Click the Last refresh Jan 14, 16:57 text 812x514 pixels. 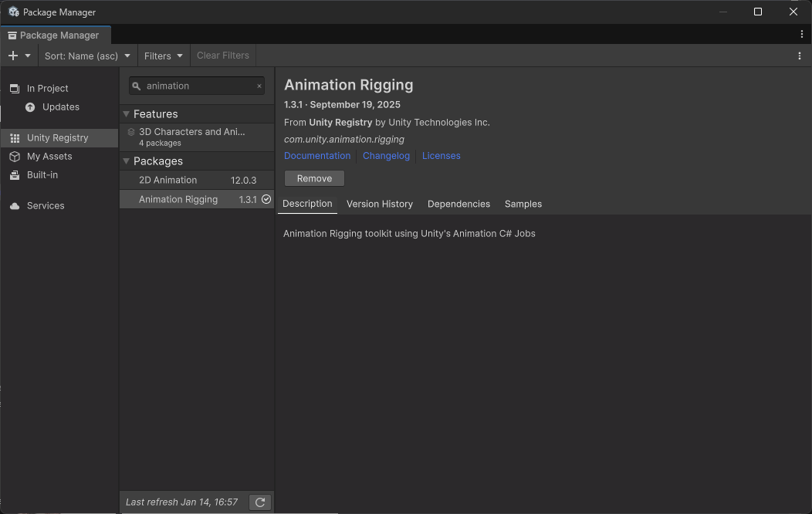coord(181,502)
